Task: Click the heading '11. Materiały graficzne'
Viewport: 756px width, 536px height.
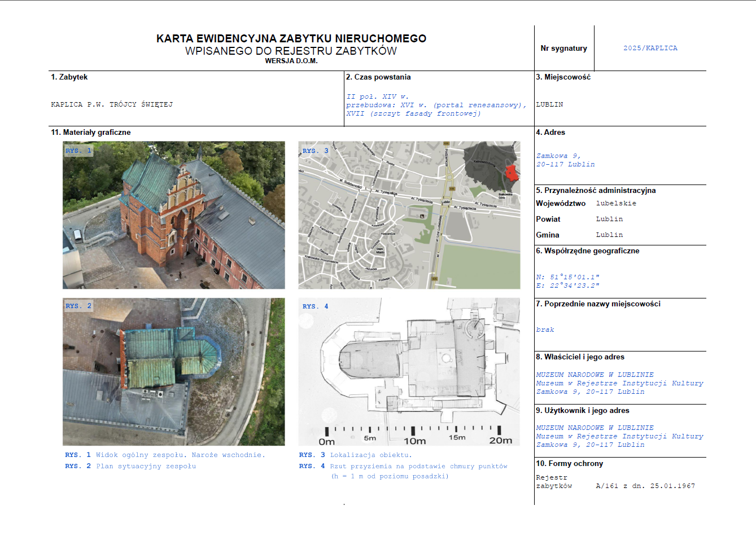Action: tap(91, 133)
